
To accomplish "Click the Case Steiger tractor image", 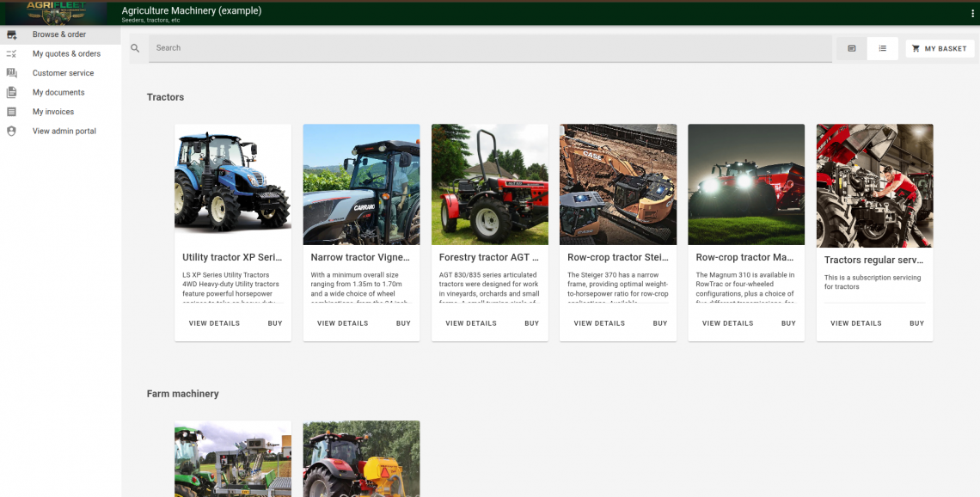I will coord(618,184).
